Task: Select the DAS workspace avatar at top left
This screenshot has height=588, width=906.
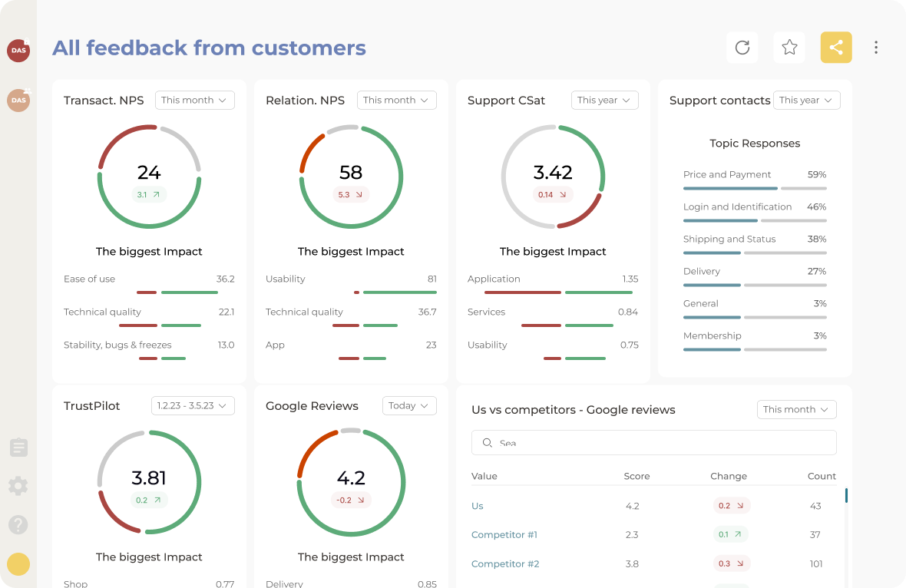Action: [x=18, y=51]
